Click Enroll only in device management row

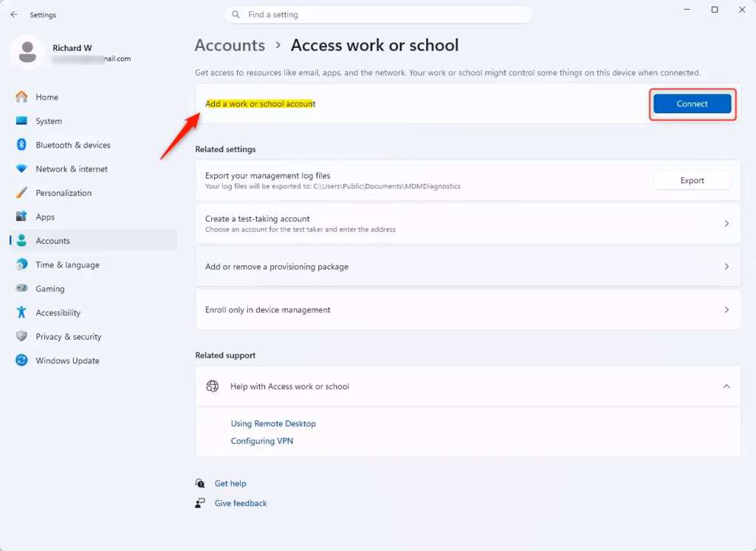468,309
